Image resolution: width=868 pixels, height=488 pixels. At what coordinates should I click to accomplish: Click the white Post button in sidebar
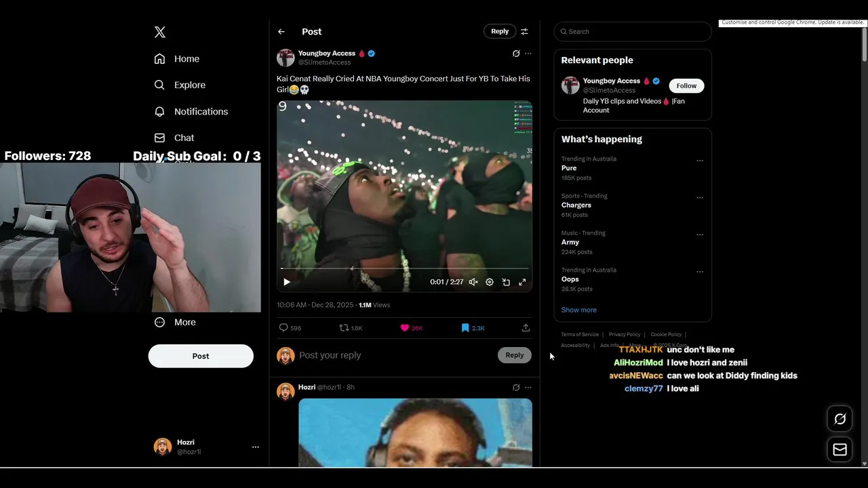[x=201, y=356]
